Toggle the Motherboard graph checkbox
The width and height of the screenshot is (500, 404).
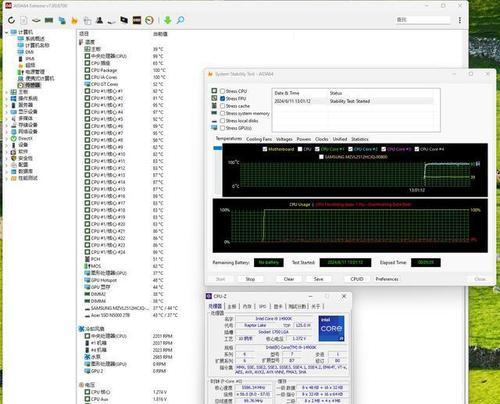pos(265,149)
